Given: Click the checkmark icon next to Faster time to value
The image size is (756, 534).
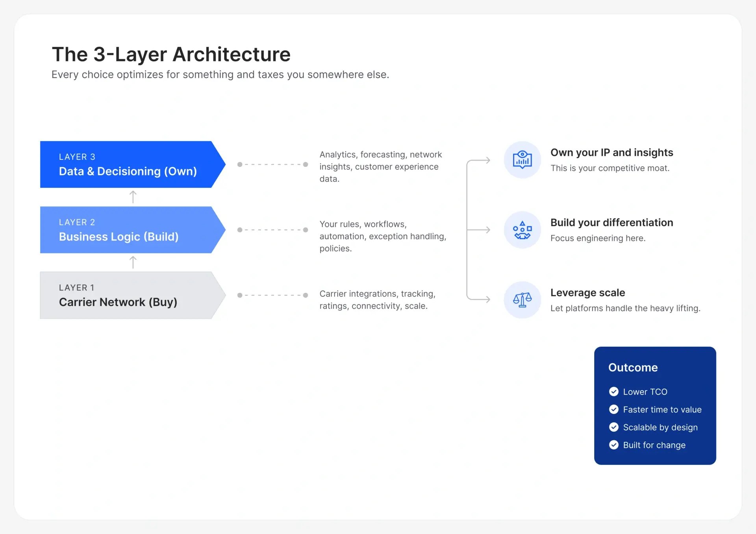Looking at the screenshot, I should pos(613,409).
